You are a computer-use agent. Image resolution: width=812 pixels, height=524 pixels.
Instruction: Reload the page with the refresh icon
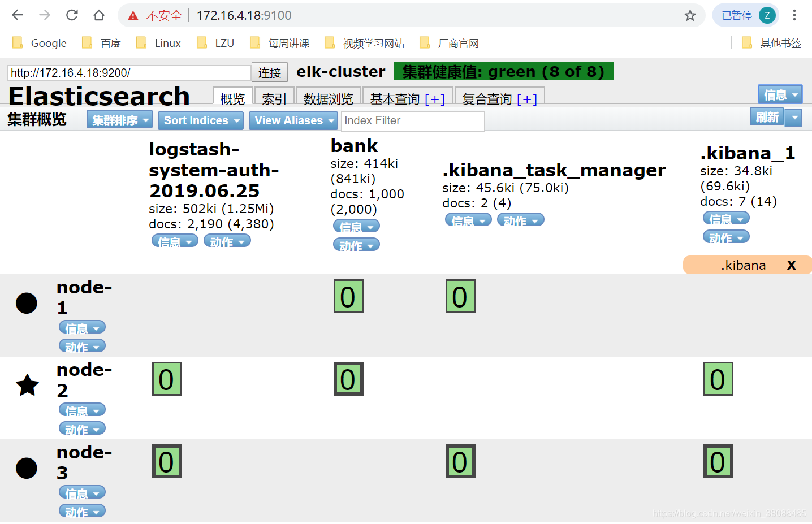click(72, 15)
